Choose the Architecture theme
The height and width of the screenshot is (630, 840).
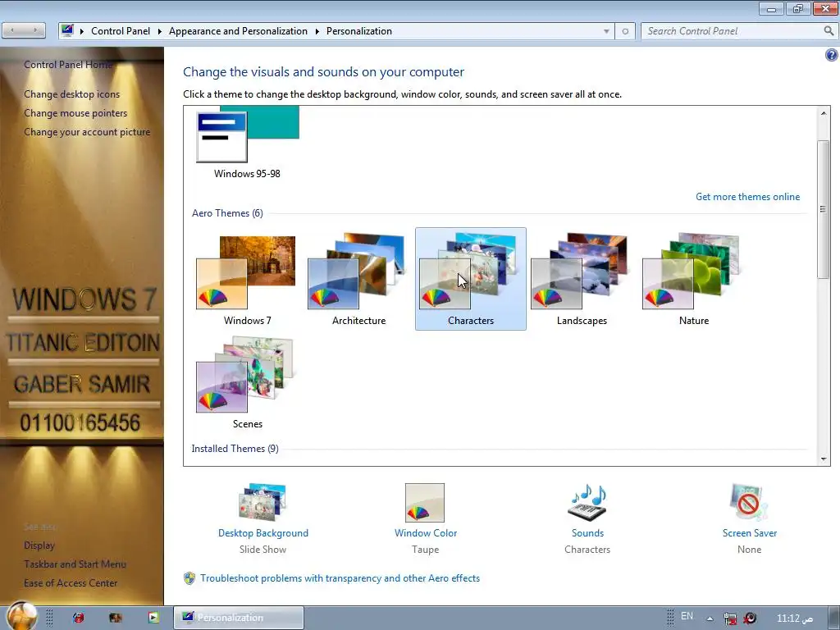coord(356,272)
